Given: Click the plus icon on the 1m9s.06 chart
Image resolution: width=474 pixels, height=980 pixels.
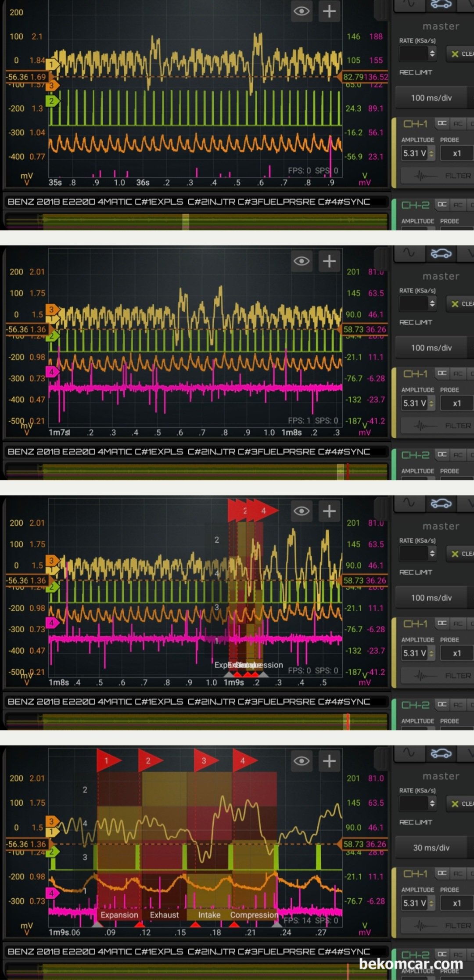Looking at the screenshot, I should (x=329, y=761).
